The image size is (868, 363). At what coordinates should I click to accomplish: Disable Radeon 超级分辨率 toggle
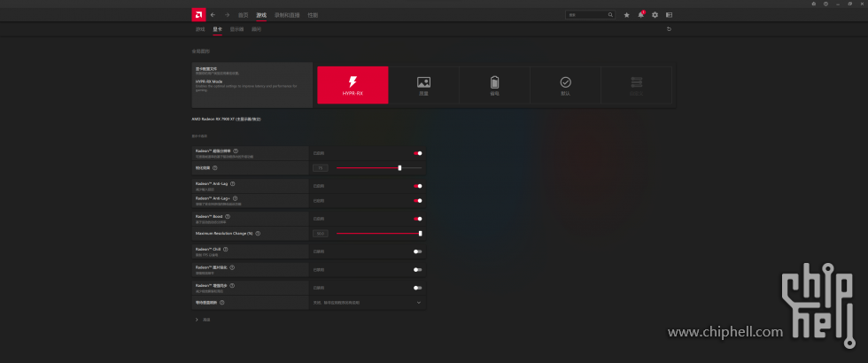point(418,153)
